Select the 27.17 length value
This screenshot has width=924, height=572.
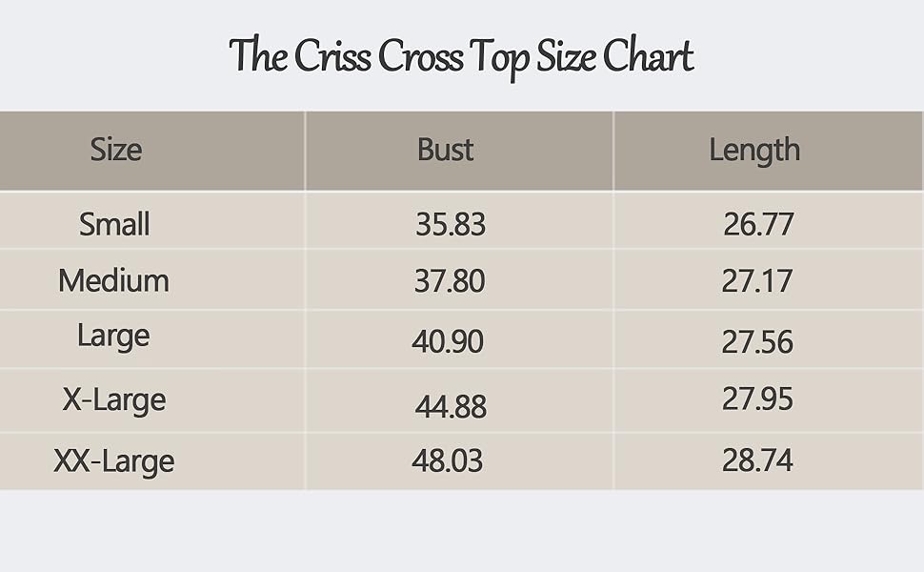758,281
